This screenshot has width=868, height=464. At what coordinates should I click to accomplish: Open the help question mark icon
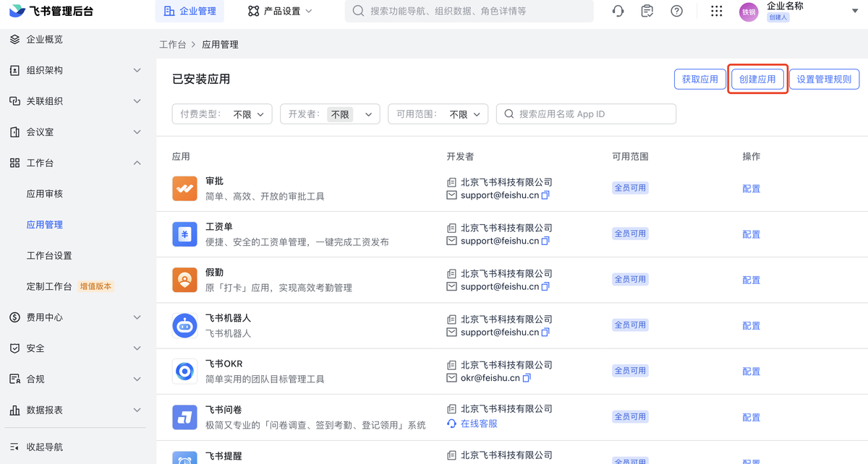[677, 11]
